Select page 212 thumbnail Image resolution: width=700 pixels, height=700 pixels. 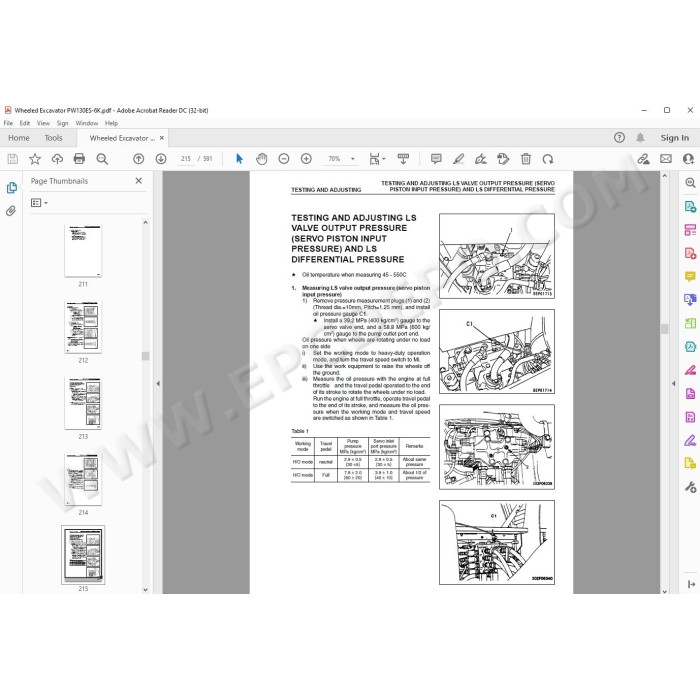tap(83, 327)
